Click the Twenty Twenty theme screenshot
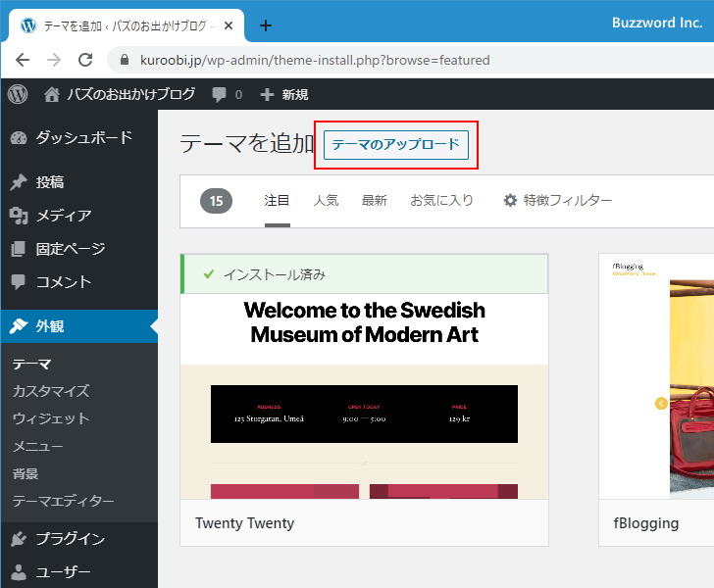714x588 pixels. click(x=364, y=396)
